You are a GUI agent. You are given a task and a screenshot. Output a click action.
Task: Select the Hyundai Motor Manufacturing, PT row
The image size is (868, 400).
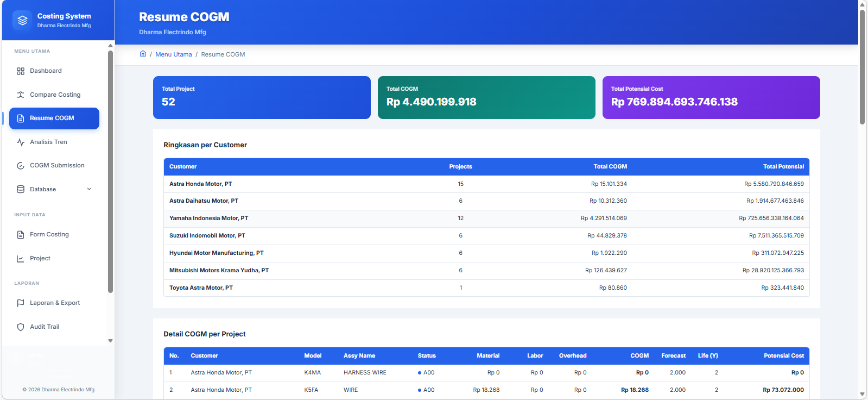[486, 253]
